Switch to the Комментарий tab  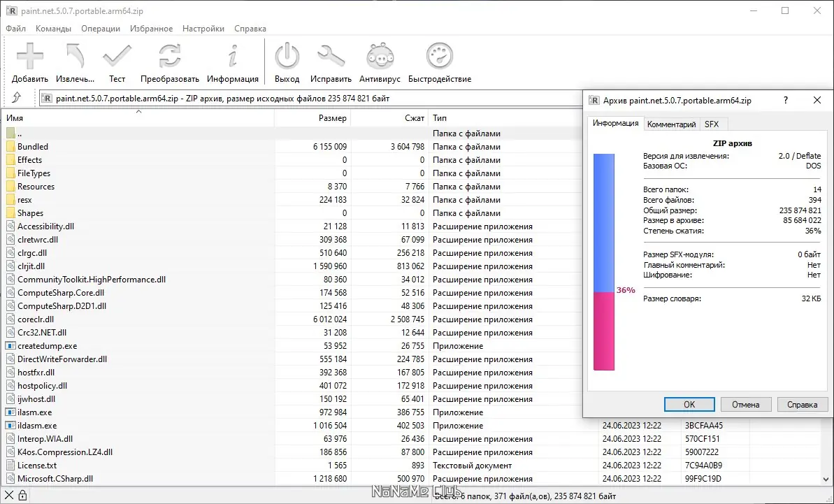[671, 124]
